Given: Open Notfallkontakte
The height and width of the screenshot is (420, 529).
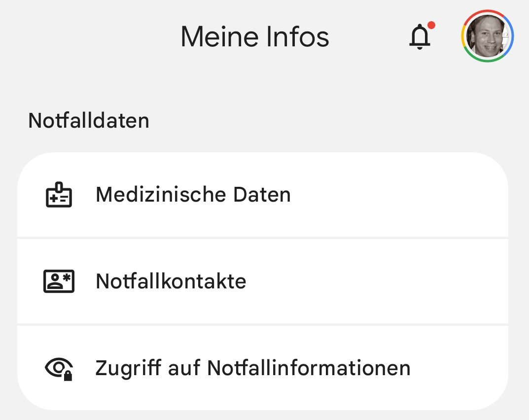Looking at the screenshot, I should (263, 281).
